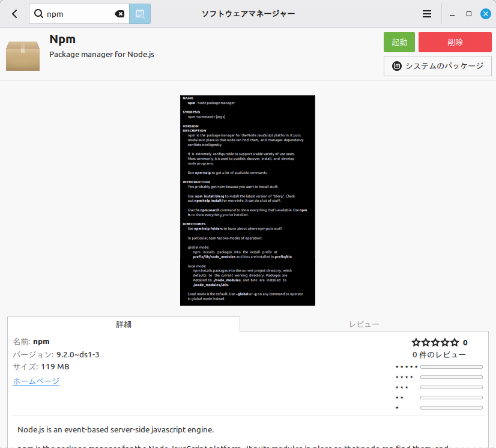Open the ホームページ link
This screenshot has width=496, height=448.
(36, 381)
